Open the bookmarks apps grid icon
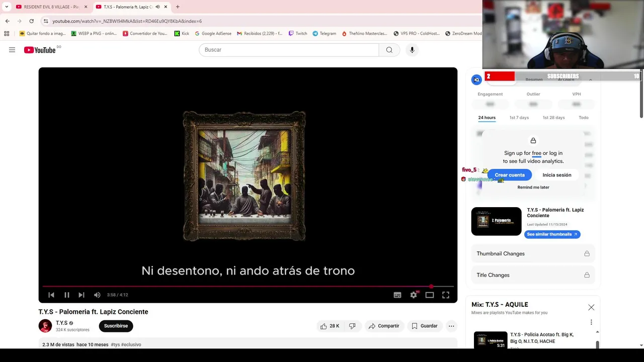Screen dimensions: 644x362 tap(7, 34)
